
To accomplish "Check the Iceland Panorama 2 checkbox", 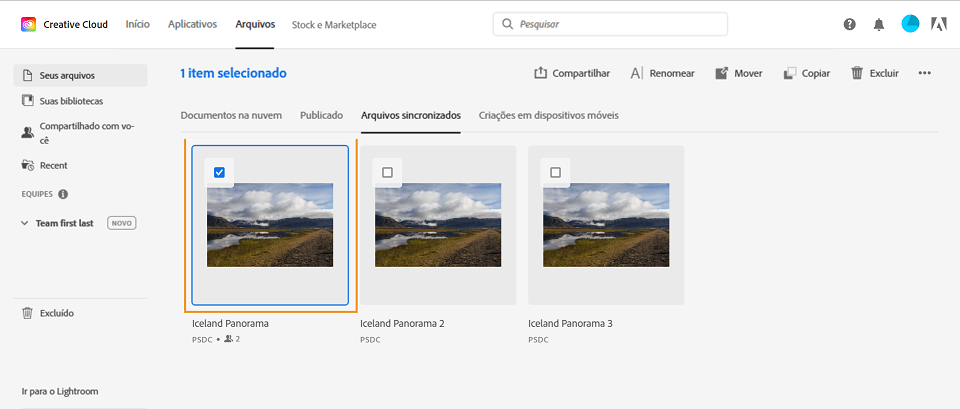I will (x=388, y=172).
